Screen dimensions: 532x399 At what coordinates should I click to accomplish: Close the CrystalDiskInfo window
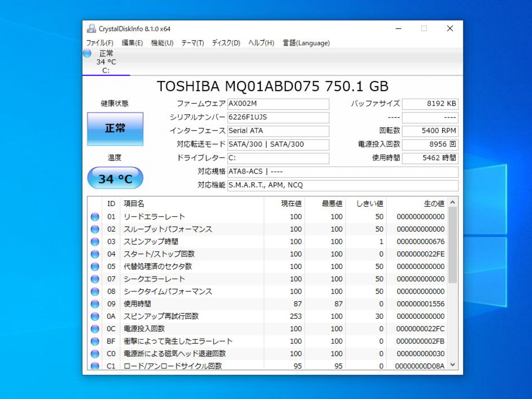coord(450,29)
